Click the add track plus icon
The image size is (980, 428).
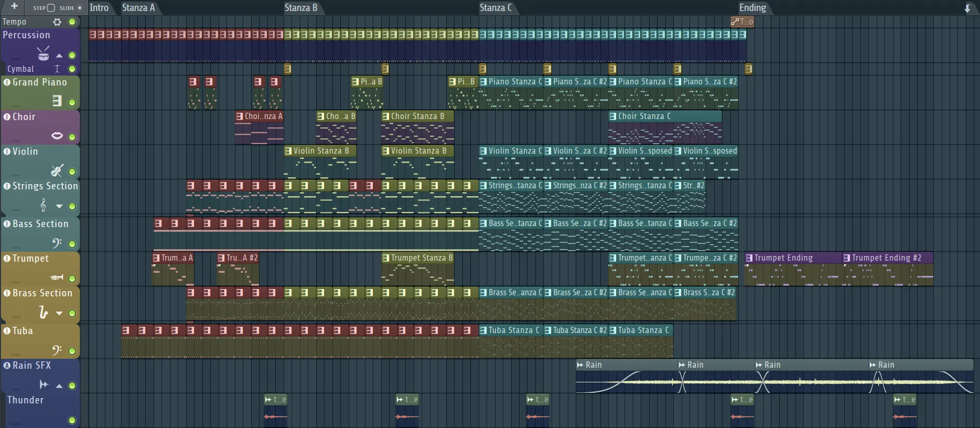click(14, 6)
